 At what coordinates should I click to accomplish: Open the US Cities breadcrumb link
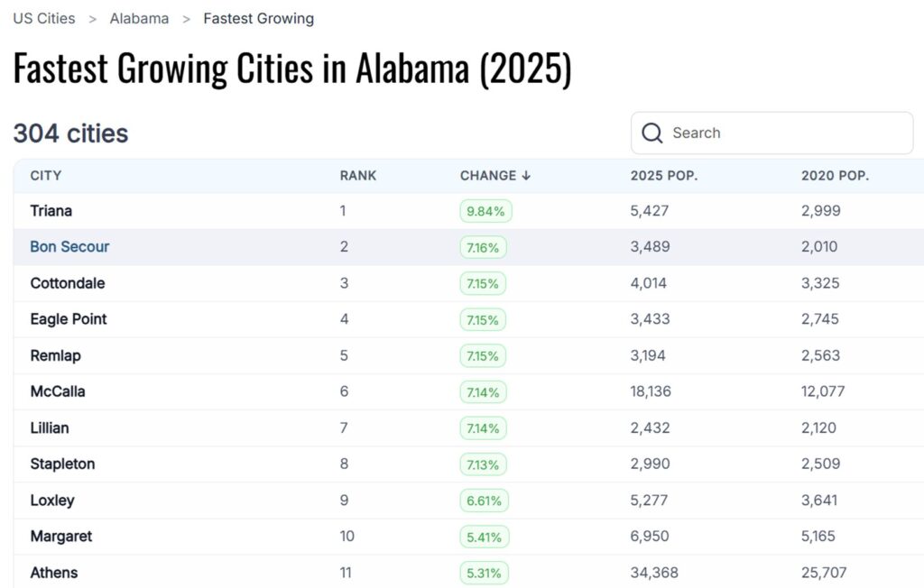click(43, 18)
